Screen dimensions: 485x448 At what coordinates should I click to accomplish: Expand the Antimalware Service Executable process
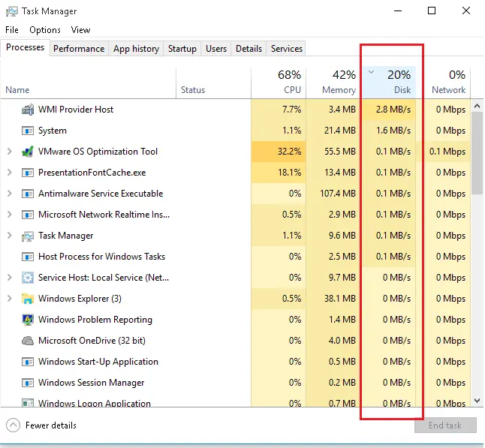click(10, 194)
